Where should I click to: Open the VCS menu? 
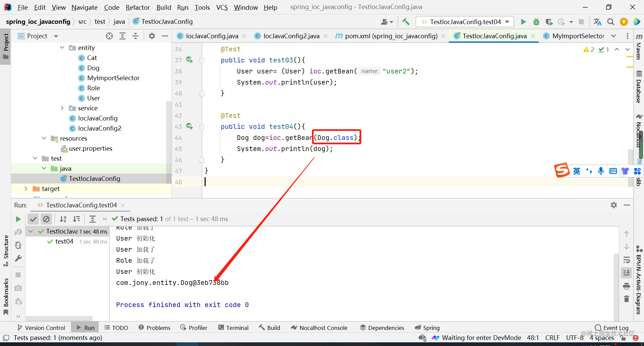(222, 7)
